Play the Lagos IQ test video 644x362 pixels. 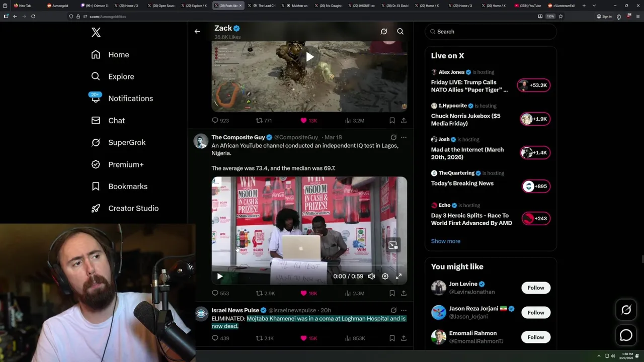point(220,276)
